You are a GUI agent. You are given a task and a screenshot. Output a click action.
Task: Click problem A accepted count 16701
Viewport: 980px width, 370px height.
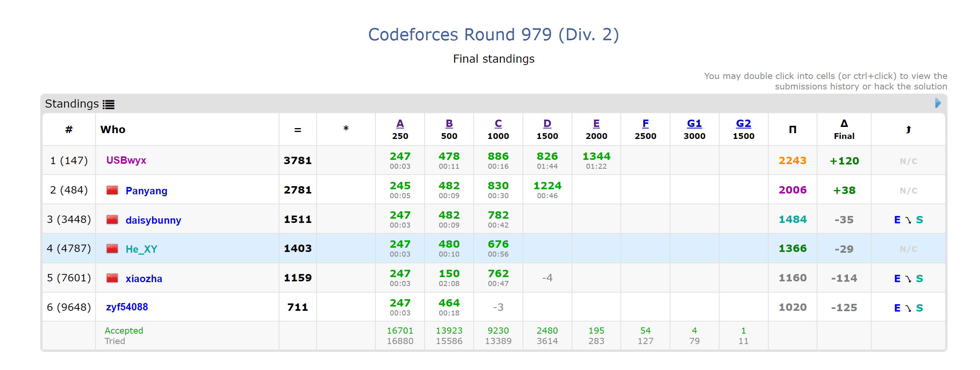400,331
